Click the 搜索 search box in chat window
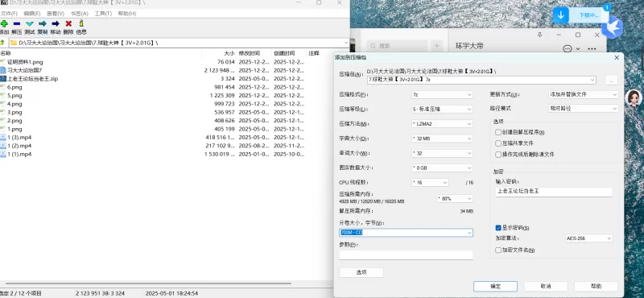Image resolution: width=644 pixels, height=298 pixels. coord(397,46)
